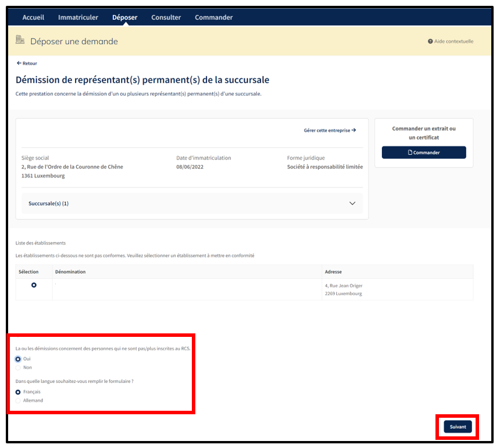
Task: Click the building icon beside Déposer une demande
Action: click(20, 40)
